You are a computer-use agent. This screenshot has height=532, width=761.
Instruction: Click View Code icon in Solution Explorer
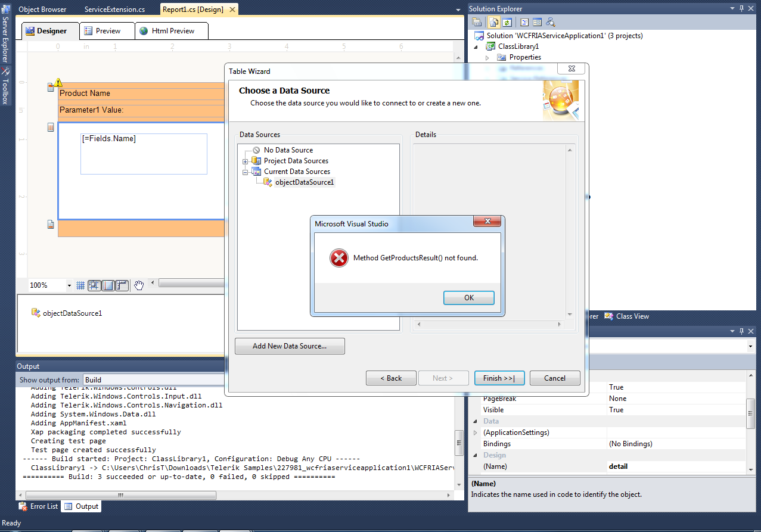pyautogui.click(x=524, y=22)
